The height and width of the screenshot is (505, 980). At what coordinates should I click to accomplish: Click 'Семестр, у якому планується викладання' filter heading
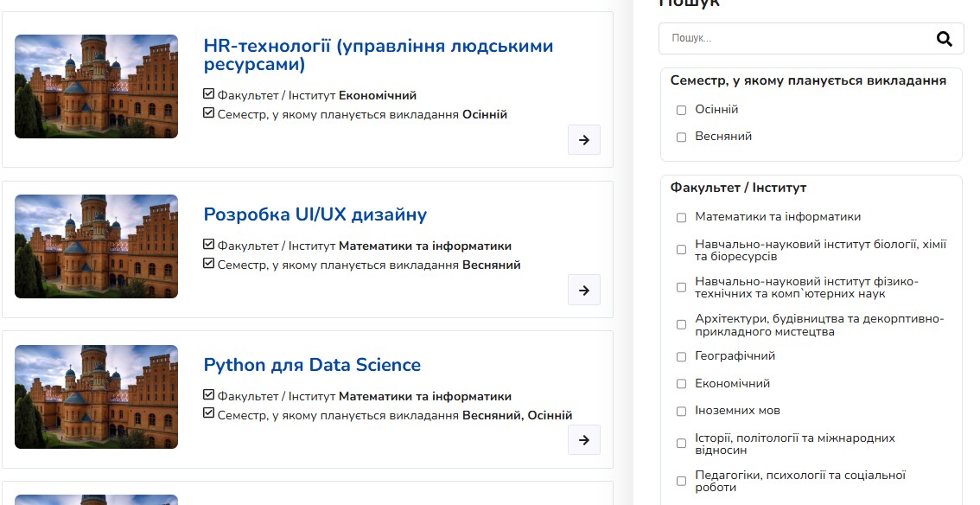point(808,80)
